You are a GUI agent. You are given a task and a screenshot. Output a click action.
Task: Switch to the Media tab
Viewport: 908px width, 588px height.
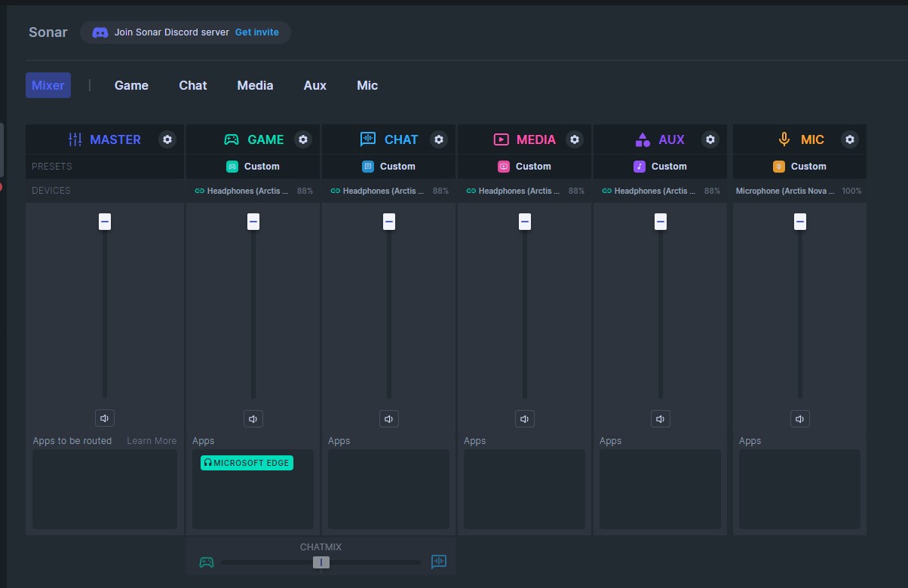[x=255, y=85]
